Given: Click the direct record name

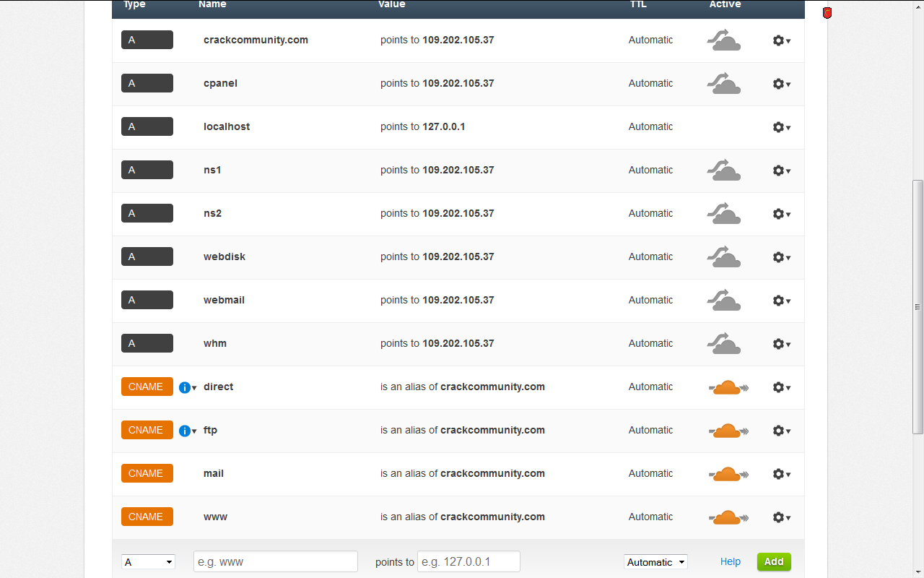Looking at the screenshot, I should [218, 387].
